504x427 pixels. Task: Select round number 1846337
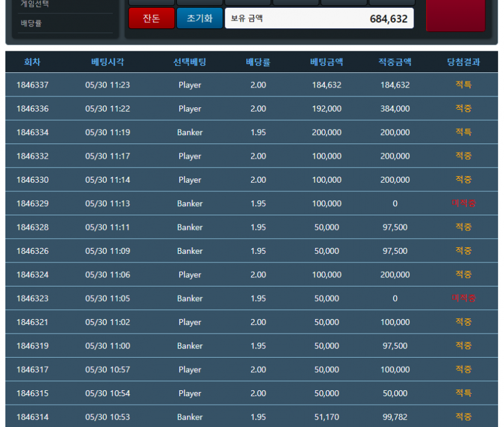[x=33, y=85]
